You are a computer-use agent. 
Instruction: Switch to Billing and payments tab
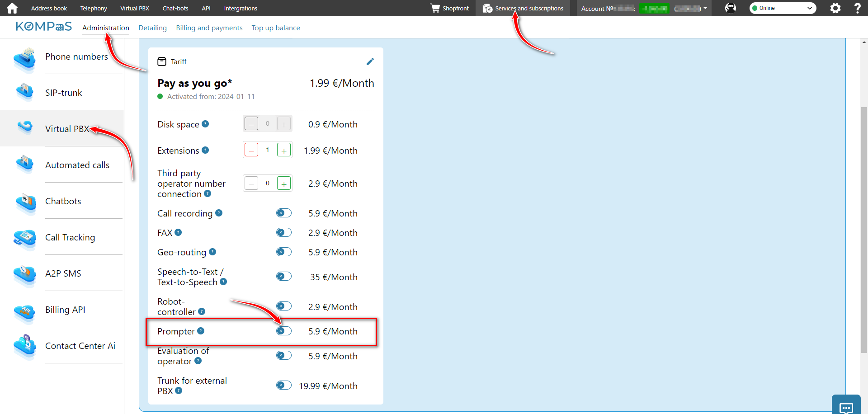[209, 28]
